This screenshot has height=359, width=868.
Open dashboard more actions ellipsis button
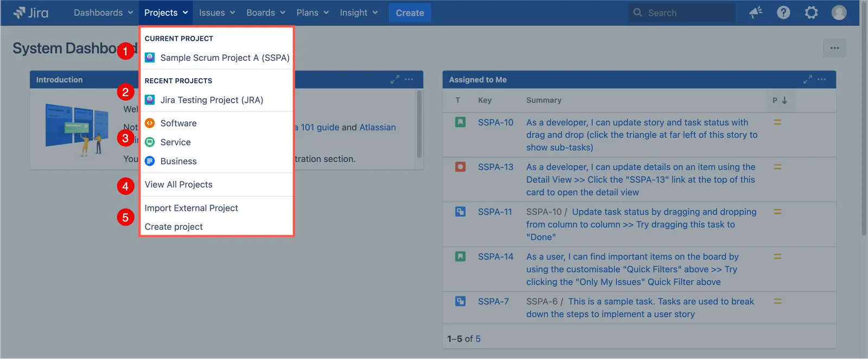tap(834, 48)
